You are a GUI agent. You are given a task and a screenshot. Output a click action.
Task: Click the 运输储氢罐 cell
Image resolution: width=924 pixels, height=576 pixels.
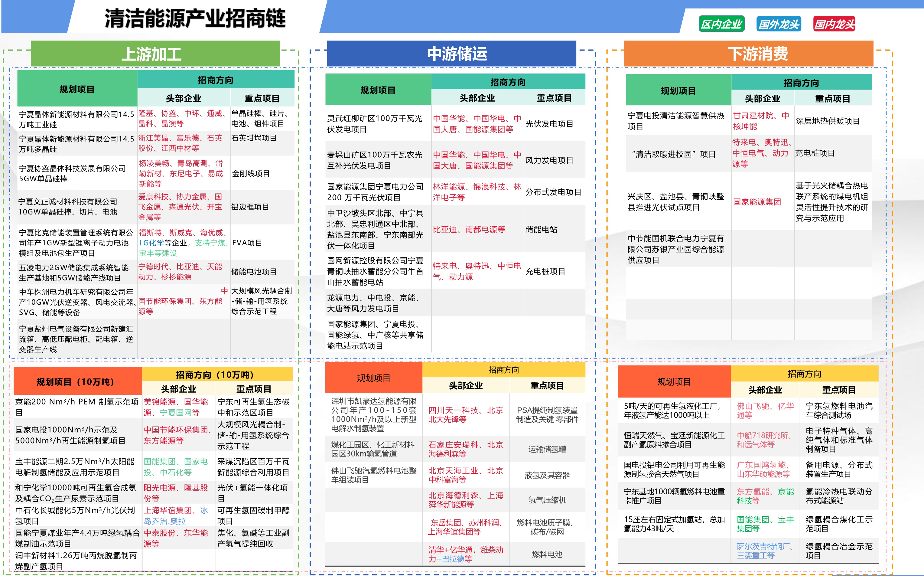(547, 449)
